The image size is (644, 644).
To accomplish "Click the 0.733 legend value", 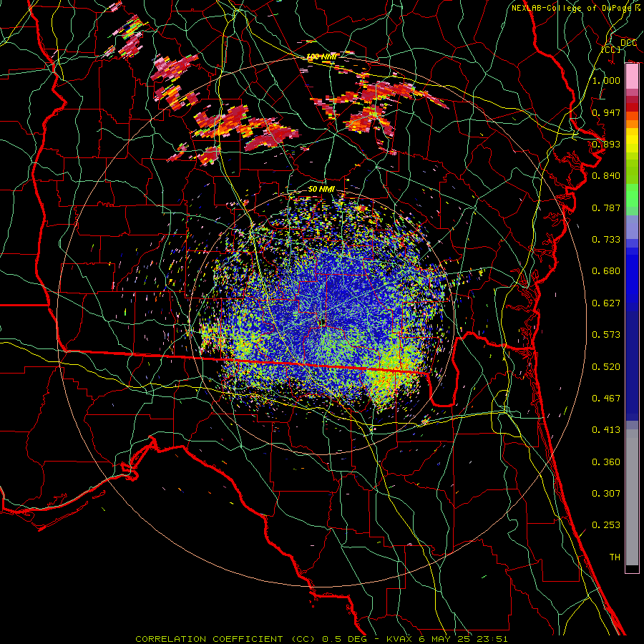I will [606, 240].
